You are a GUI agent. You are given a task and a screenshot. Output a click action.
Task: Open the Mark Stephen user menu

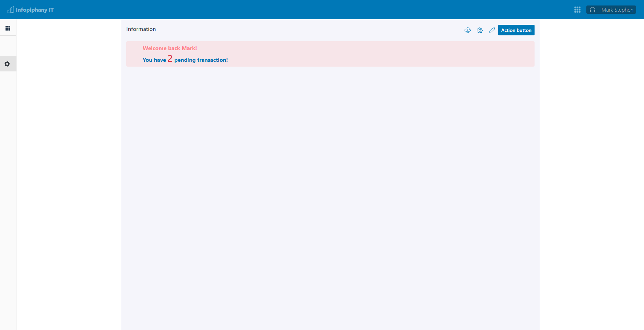tap(617, 10)
